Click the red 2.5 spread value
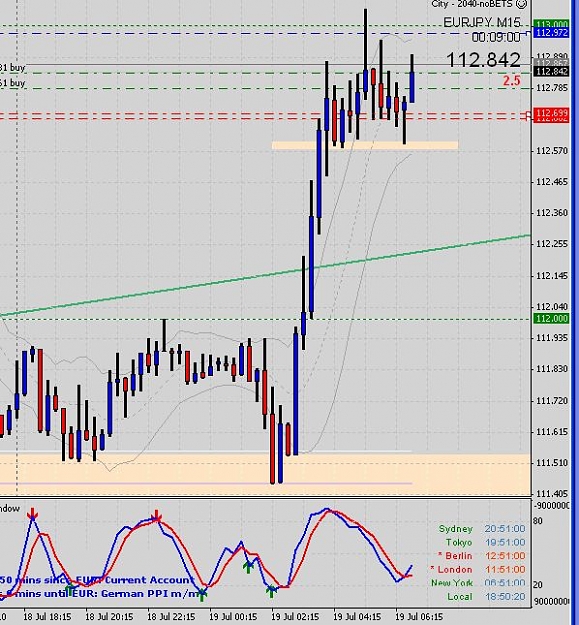 [x=511, y=81]
